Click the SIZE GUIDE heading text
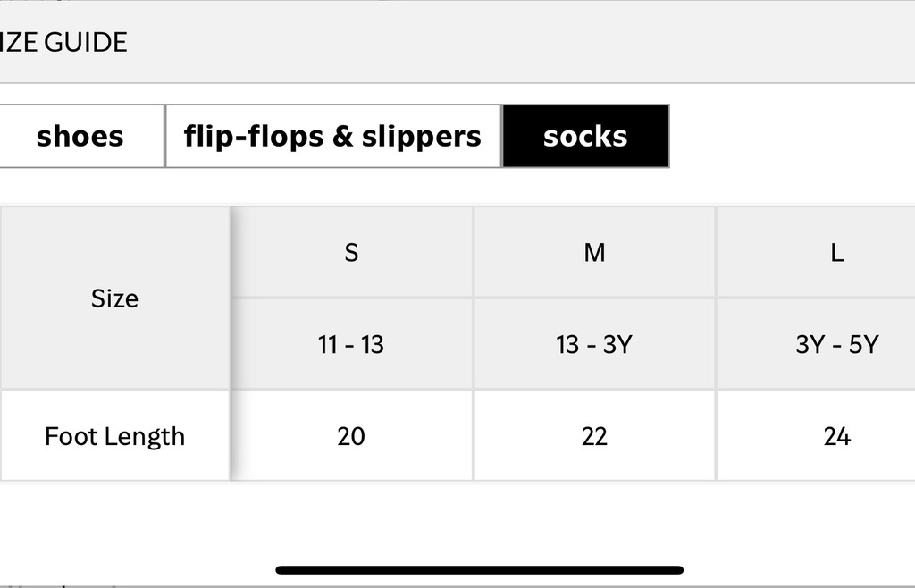Image resolution: width=915 pixels, height=588 pixels. pyautogui.click(x=64, y=42)
